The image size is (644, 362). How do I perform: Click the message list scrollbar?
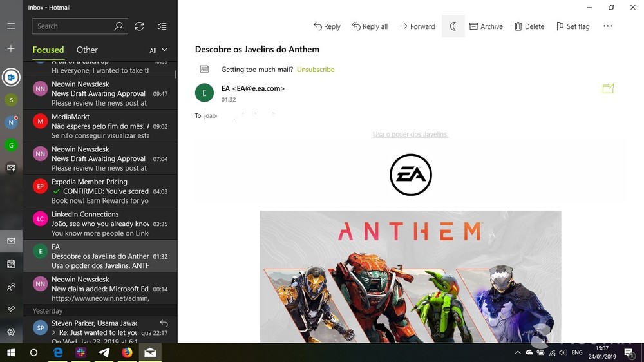(175, 74)
